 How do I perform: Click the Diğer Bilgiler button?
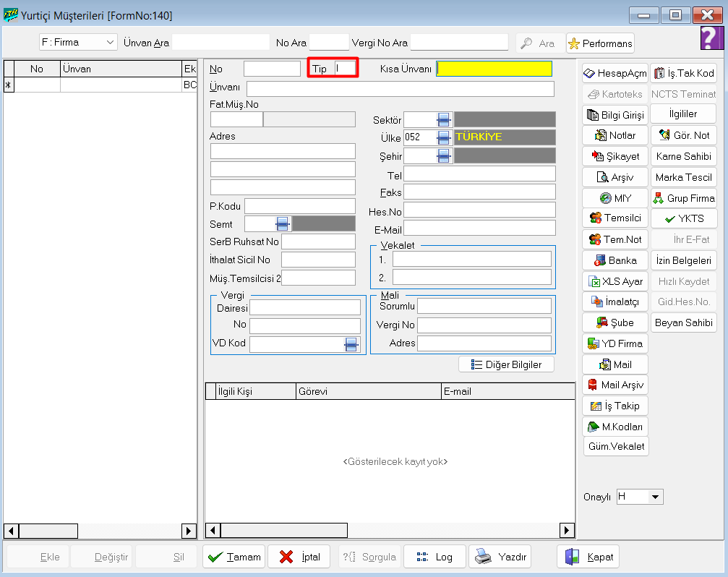click(x=506, y=364)
